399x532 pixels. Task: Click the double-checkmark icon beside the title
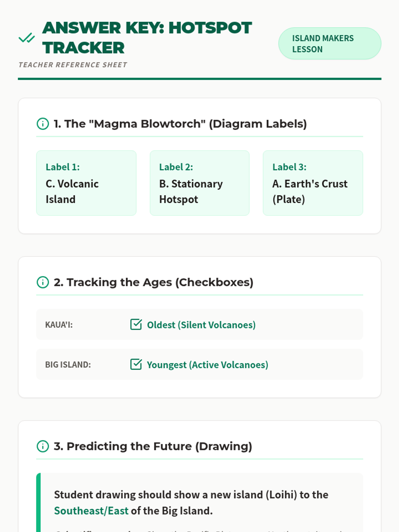27,38
